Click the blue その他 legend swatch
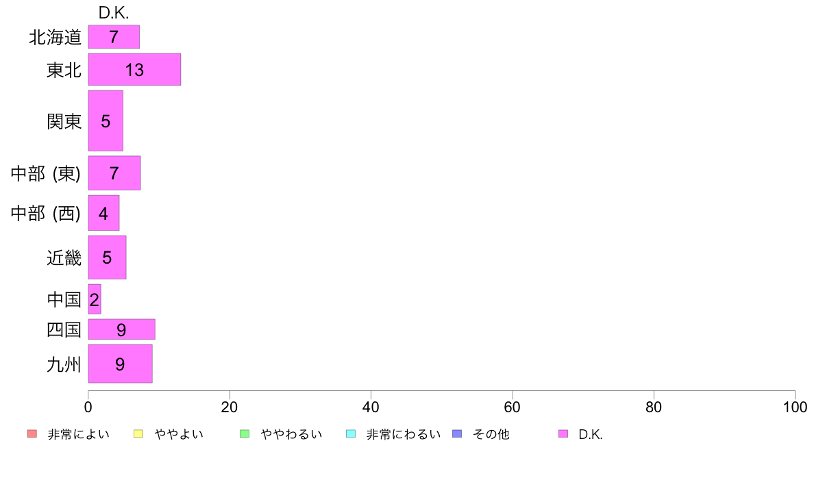 click(457, 434)
